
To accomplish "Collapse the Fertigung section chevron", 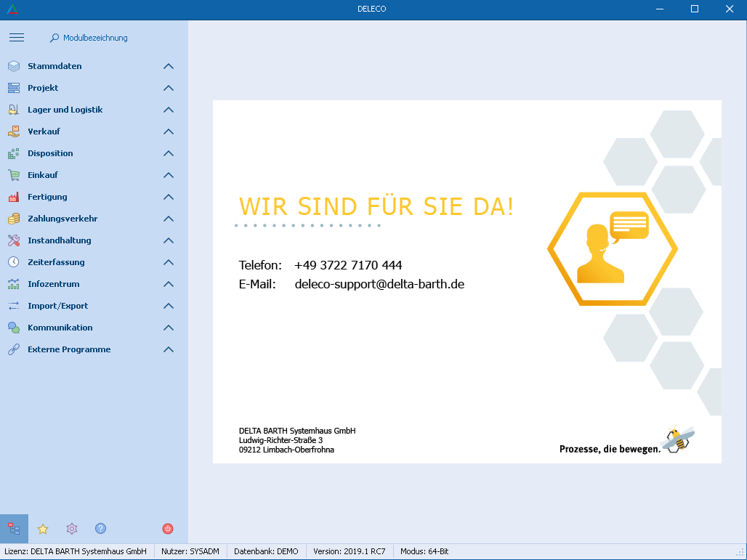I will pos(169,197).
